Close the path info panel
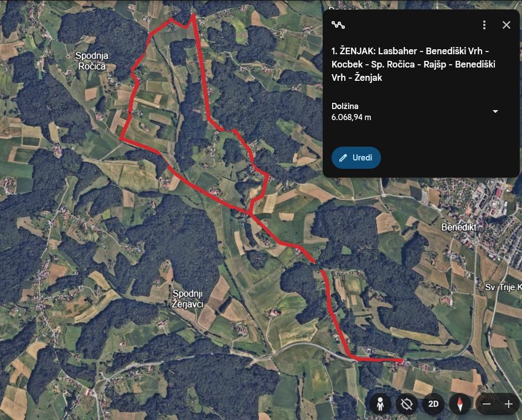The height and width of the screenshot is (420, 522). pyautogui.click(x=507, y=25)
